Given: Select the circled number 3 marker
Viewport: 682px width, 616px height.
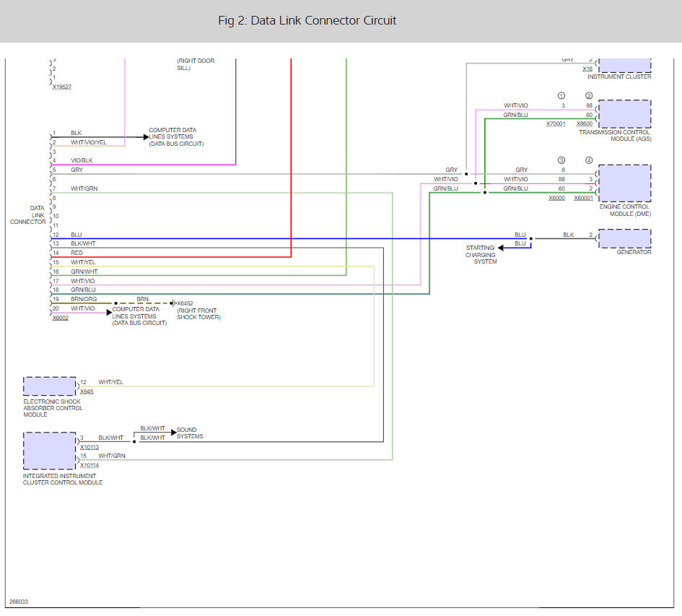Looking at the screenshot, I should 561,160.
